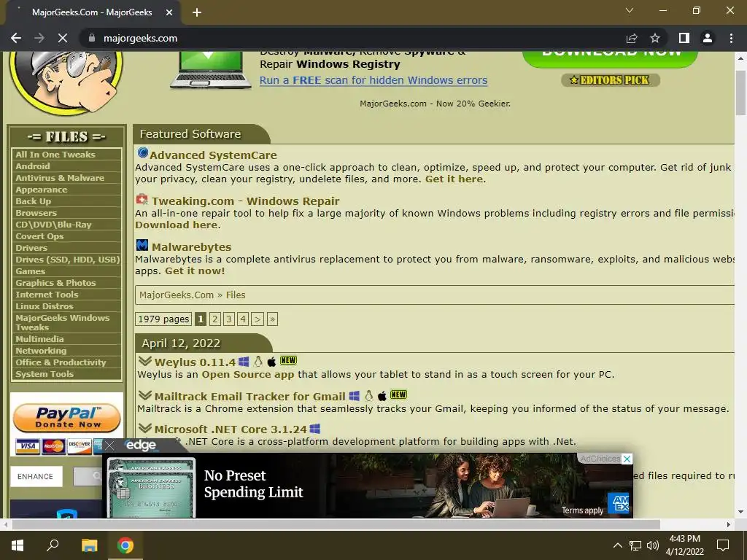Click the MajorGeeks mascot logo
This screenshot has height=560, width=747.
pos(66,83)
